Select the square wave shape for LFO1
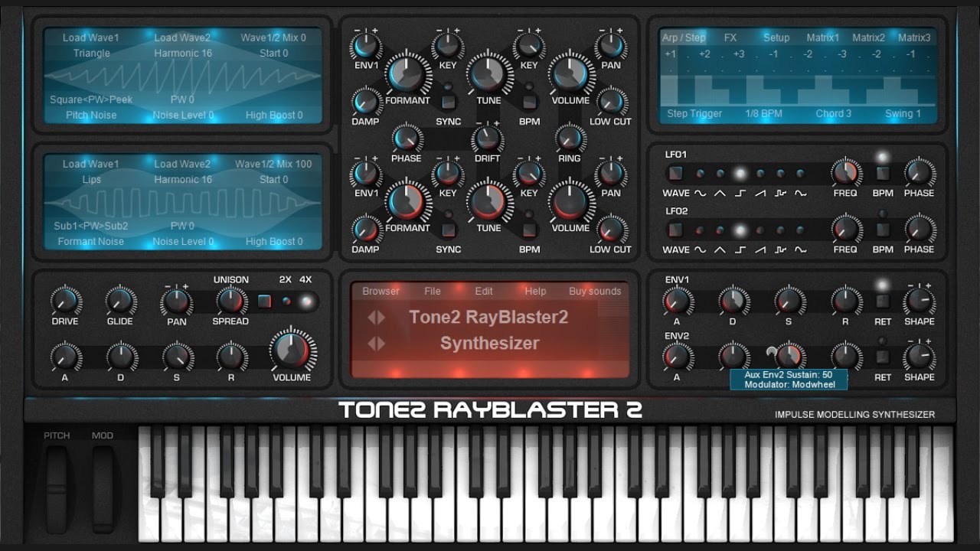The image size is (980, 551). click(740, 174)
